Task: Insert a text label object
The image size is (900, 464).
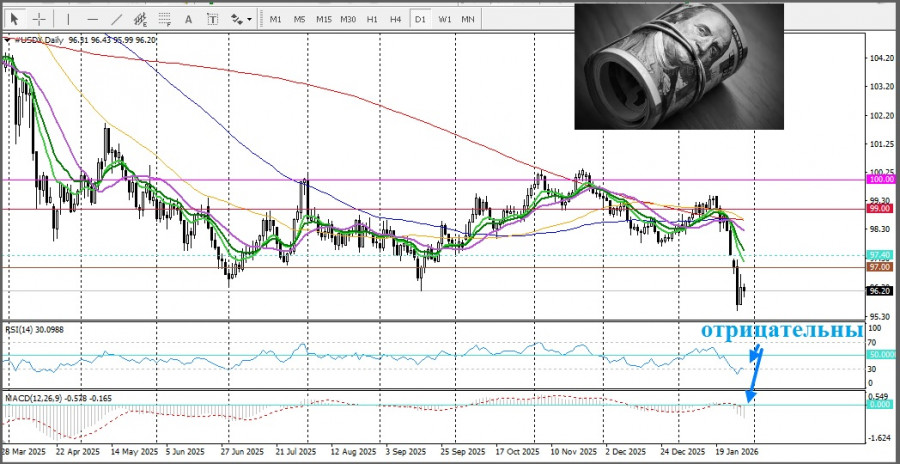Action: 213,19
